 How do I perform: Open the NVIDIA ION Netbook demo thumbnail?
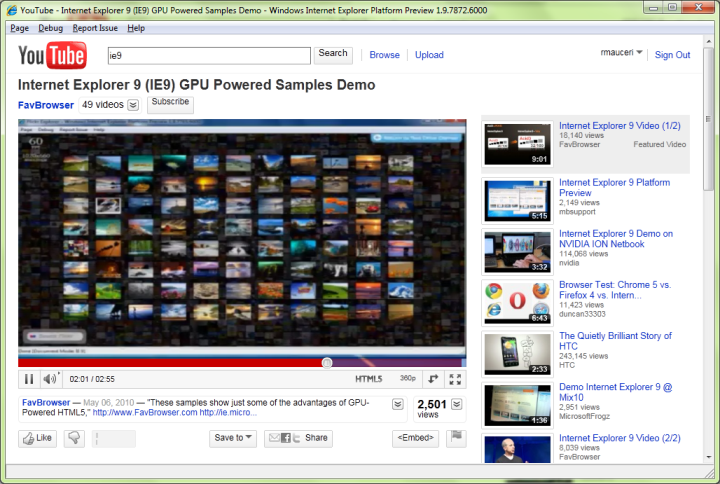click(x=517, y=252)
